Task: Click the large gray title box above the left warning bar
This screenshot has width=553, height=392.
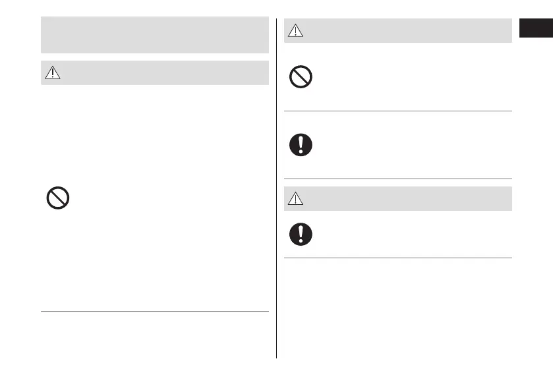Action: pyautogui.click(x=155, y=35)
